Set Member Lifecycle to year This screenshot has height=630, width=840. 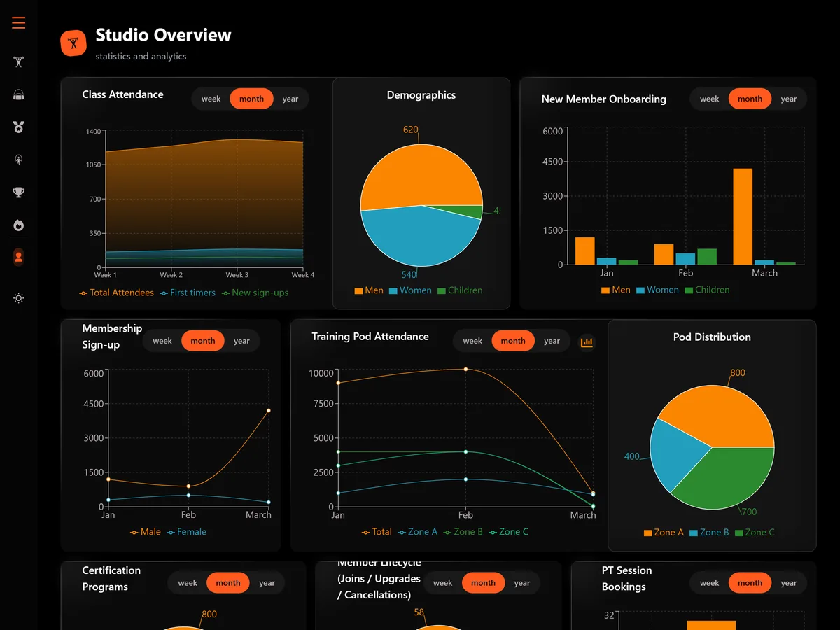[x=522, y=583]
